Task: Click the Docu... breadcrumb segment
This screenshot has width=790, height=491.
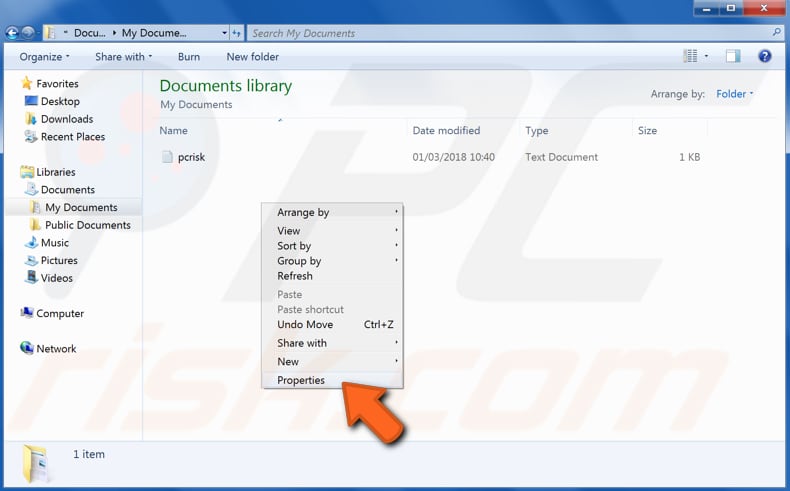Action: click(x=90, y=33)
